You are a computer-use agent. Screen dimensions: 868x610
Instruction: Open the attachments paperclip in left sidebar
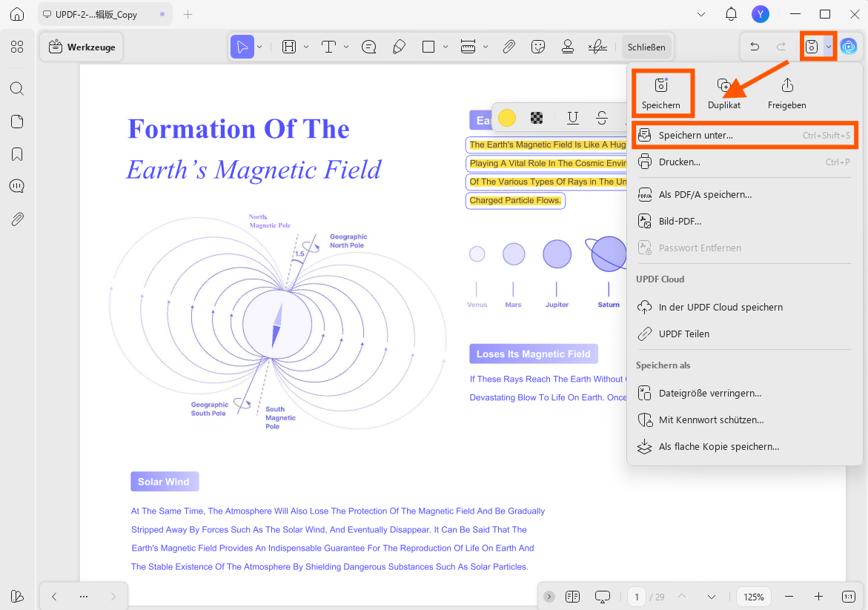click(x=17, y=219)
